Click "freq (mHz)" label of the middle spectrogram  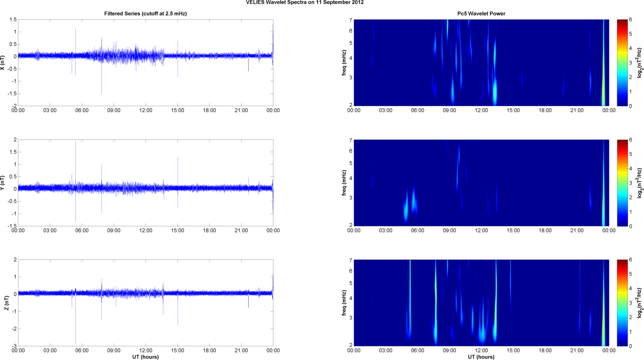(344, 183)
